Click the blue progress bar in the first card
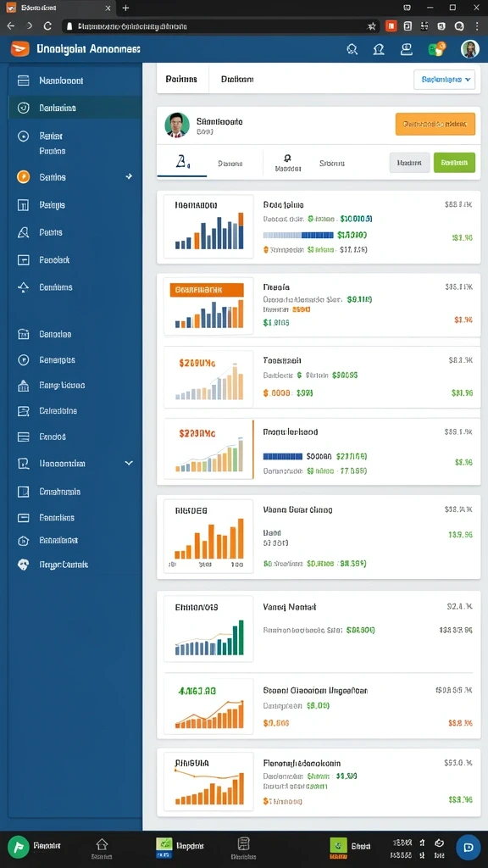 tap(299, 236)
